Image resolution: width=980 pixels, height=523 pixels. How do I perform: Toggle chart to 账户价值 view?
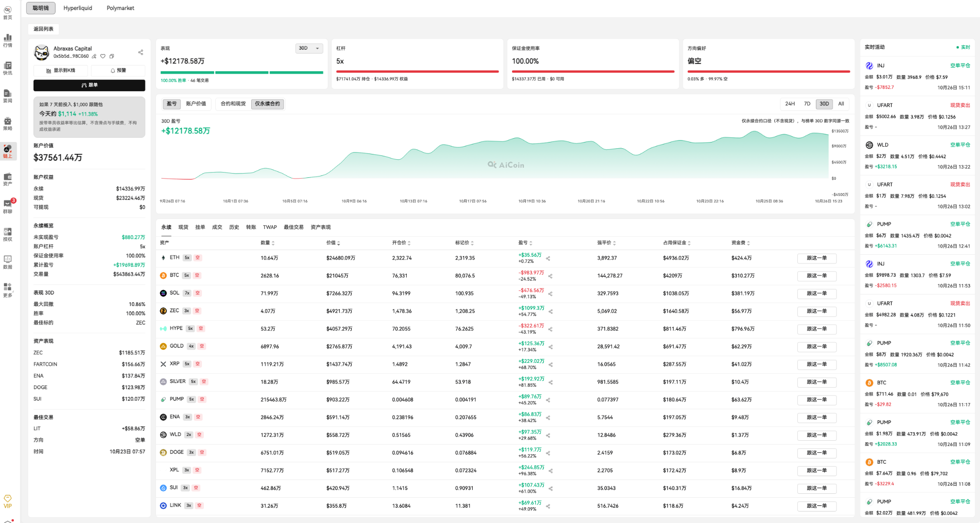pyautogui.click(x=196, y=104)
